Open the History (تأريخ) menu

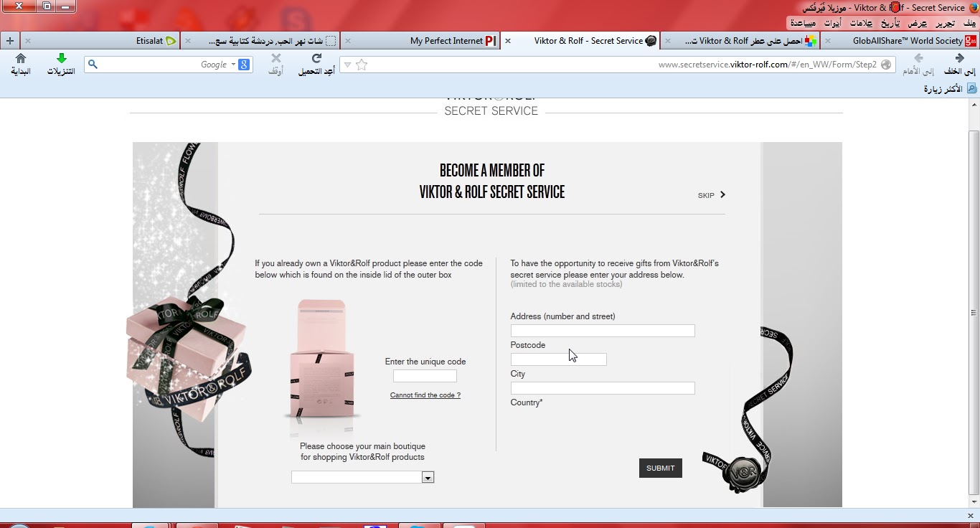pos(892,24)
